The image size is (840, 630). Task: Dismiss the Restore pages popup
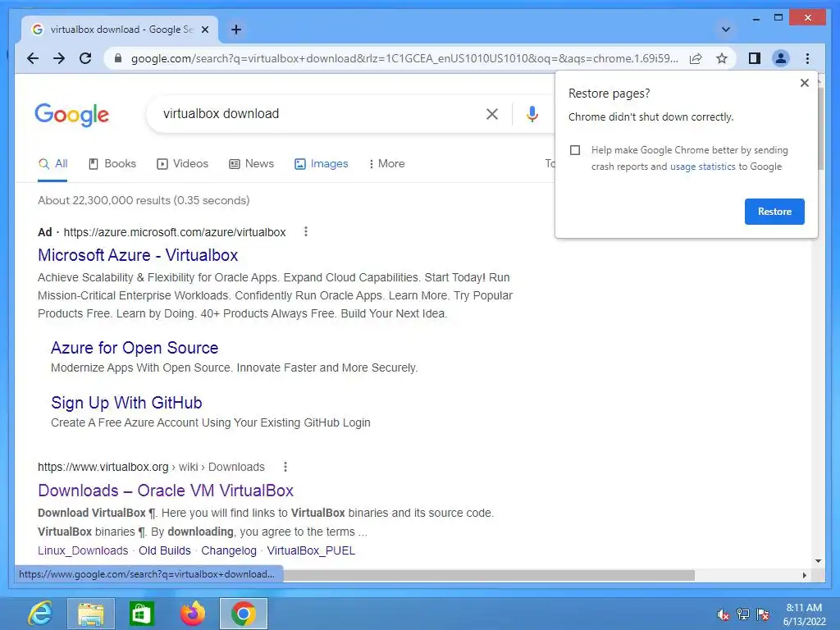804,83
